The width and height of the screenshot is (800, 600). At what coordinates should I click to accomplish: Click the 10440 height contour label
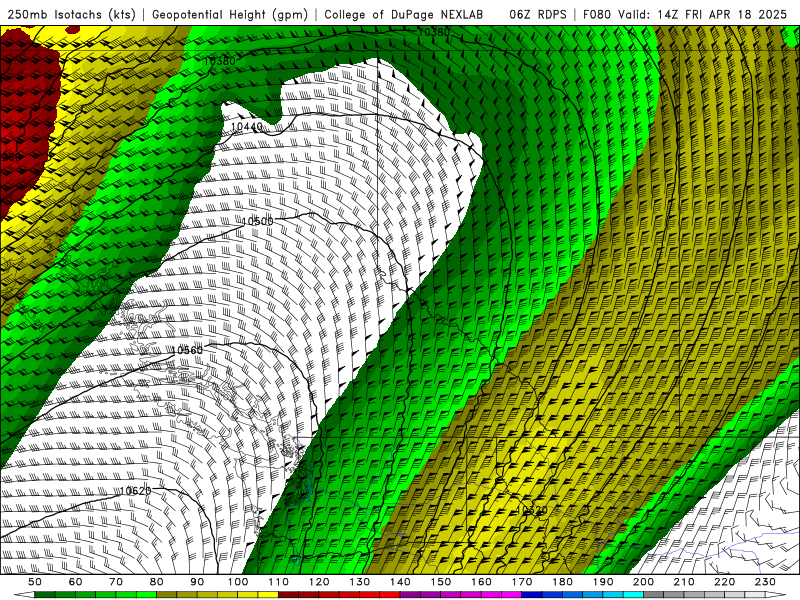246,126
